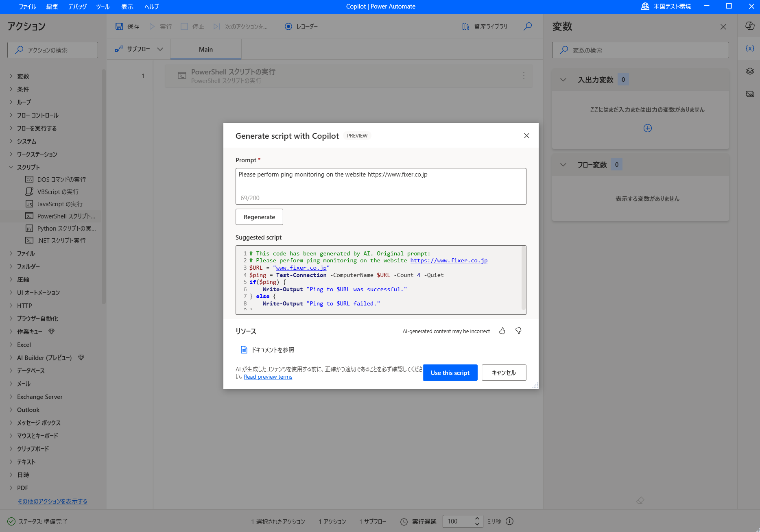Viewport: 760px width, 532px height.
Task: Open the toolbar search icon
Action: (x=527, y=26)
